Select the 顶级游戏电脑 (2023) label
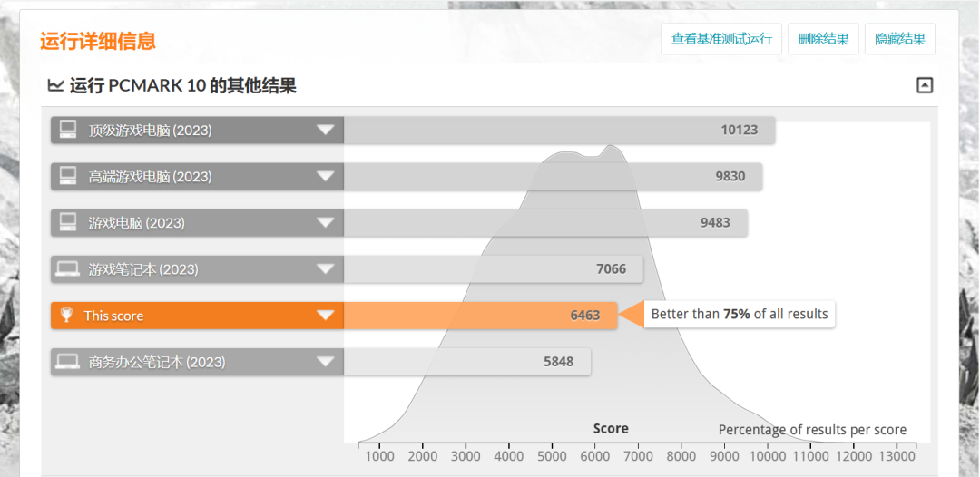The width and height of the screenshot is (980, 477). tap(150, 131)
